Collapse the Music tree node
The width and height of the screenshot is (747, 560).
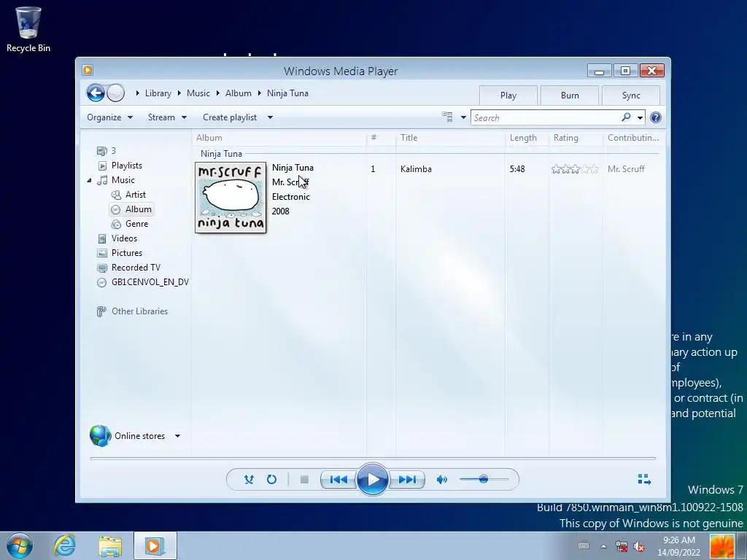[89, 180]
